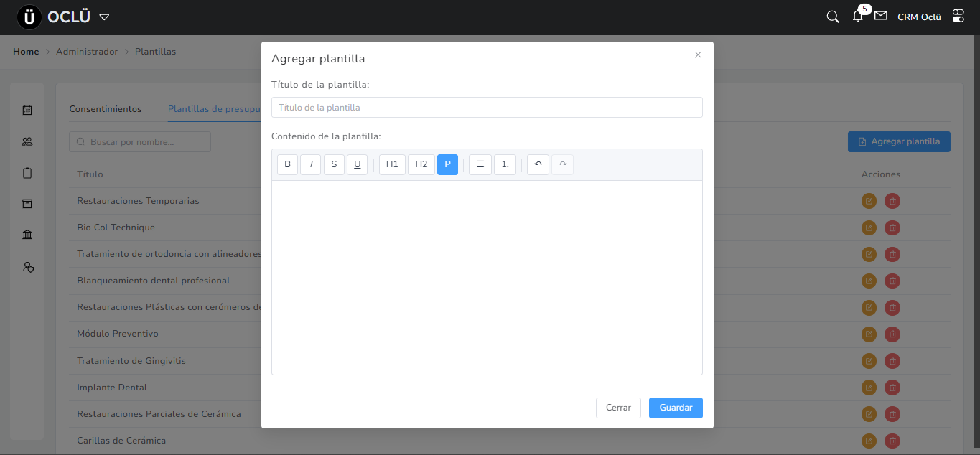
Task: Open the archive box icon in sidebar
Action: click(x=27, y=204)
